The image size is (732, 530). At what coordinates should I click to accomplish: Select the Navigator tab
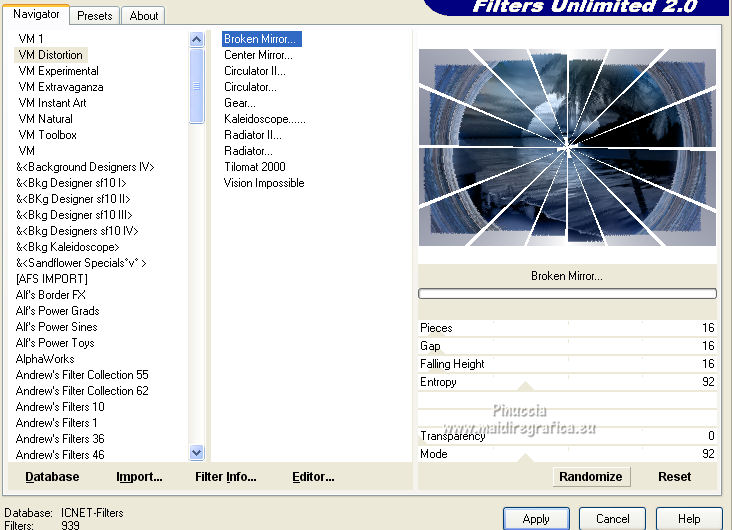tap(36, 14)
